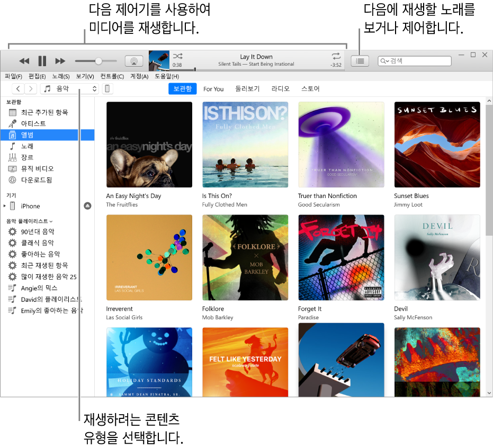Switch to the For You tab
This screenshot has width=493, height=448.
tap(213, 89)
